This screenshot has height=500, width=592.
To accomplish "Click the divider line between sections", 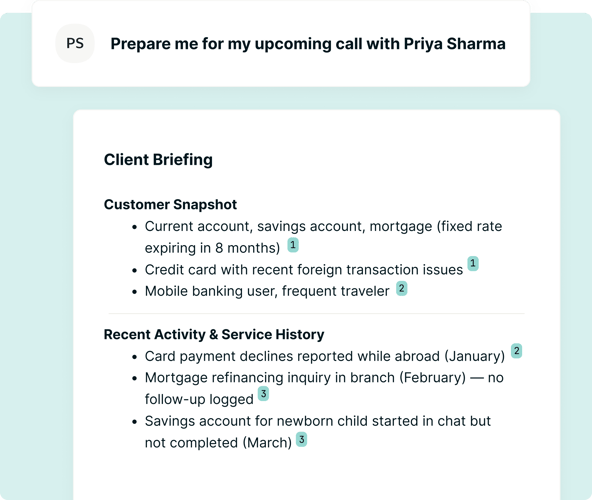I will click(316, 313).
